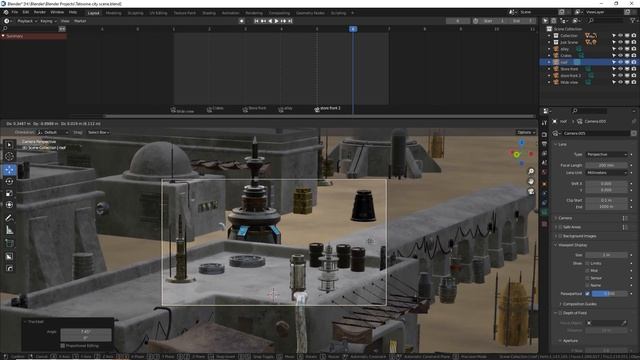The image size is (640, 360).
Task: Toggle eye visibility for alley collection
Action: [x=620, y=49]
